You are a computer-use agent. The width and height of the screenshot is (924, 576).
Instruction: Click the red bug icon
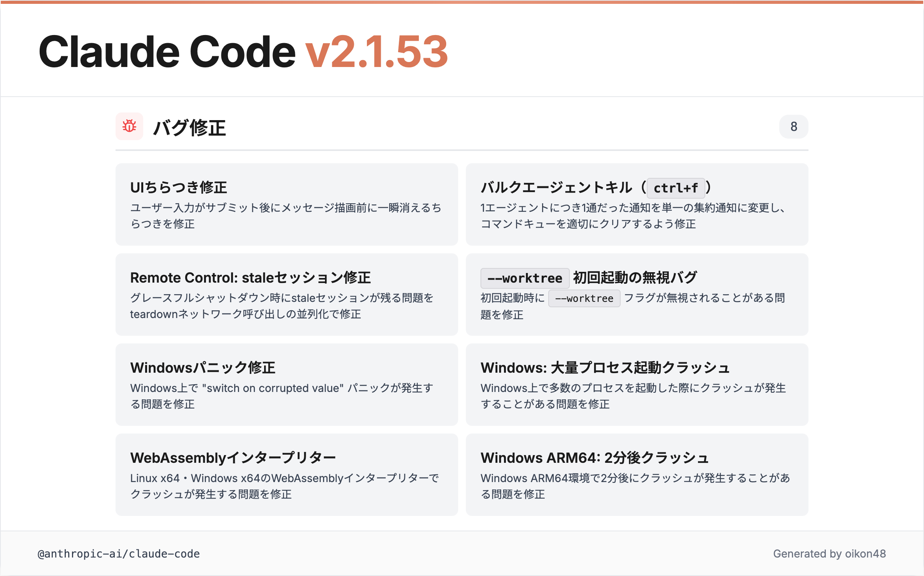pyautogui.click(x=129, y=126)
